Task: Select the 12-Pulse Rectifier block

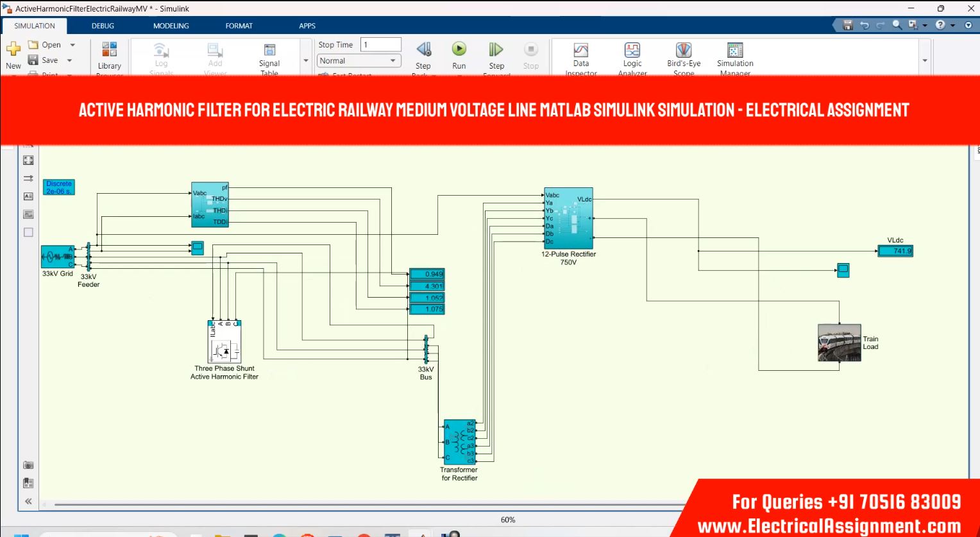Action: (x=568, y=218)
